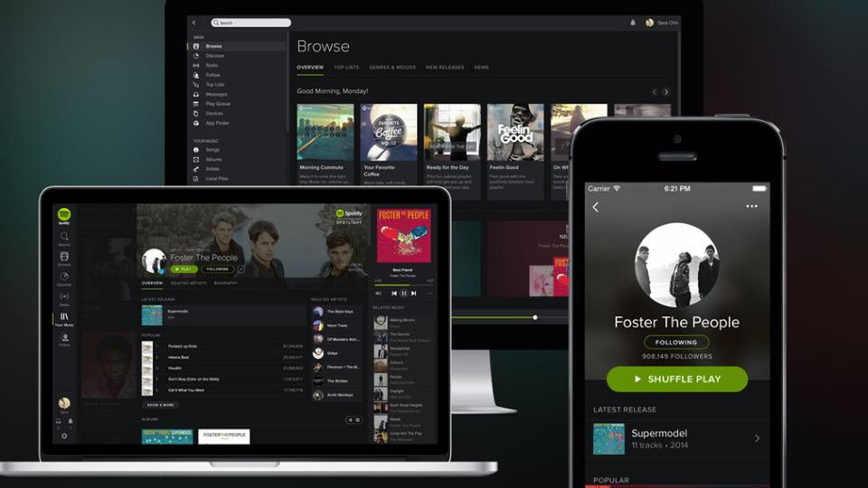Screen dimensions: 868x488
Task: Show next playlists with the right arrow on monitor
Action: tap(666, 92)
